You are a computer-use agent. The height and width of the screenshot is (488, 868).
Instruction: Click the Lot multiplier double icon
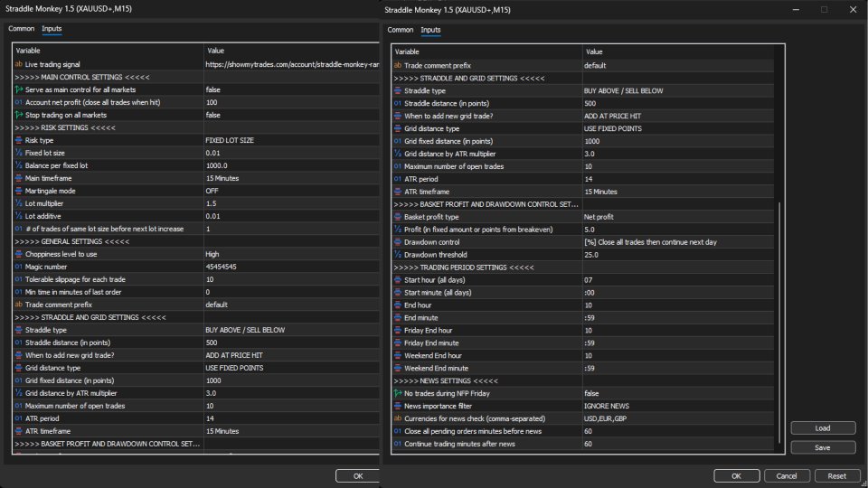19,203
